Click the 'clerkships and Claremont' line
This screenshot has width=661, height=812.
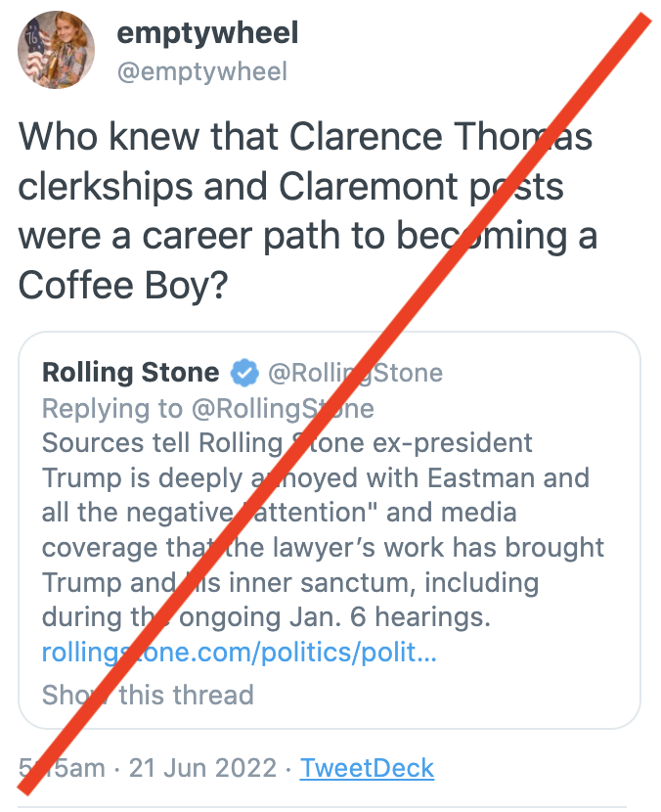(291, 187)
